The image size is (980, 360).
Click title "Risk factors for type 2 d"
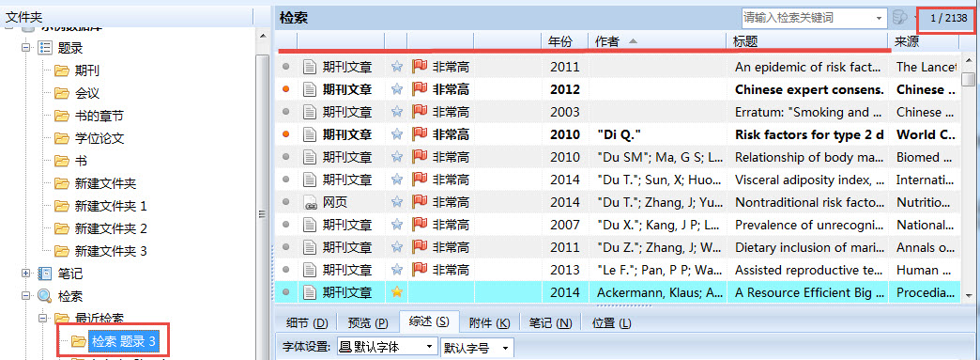coord(809,134)
